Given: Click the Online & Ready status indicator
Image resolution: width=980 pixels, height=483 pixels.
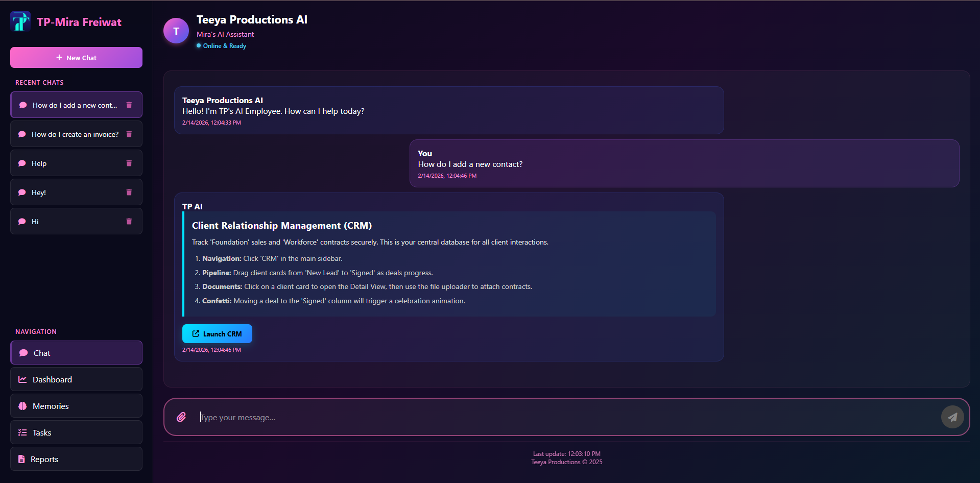Looking at the screenshot, I should (221, 45).
